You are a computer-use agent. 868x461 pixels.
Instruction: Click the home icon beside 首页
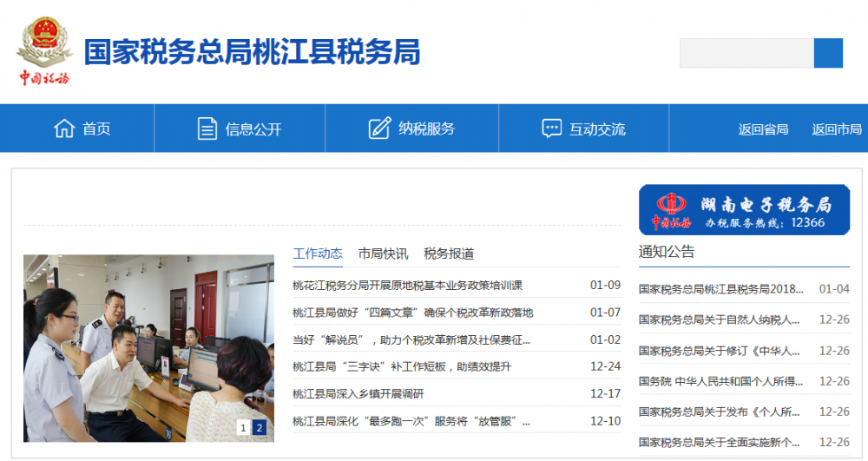[x=64, y=128]
